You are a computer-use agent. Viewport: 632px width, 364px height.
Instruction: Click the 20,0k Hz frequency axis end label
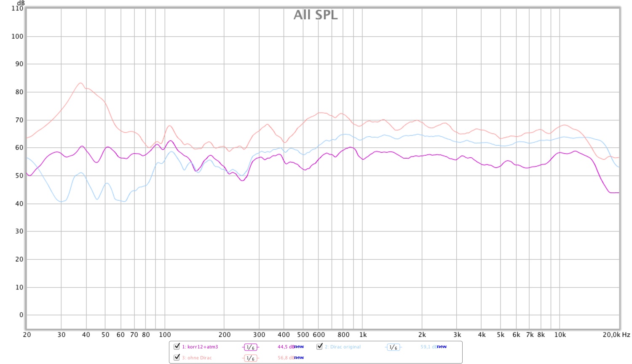(x=616, y=335)
